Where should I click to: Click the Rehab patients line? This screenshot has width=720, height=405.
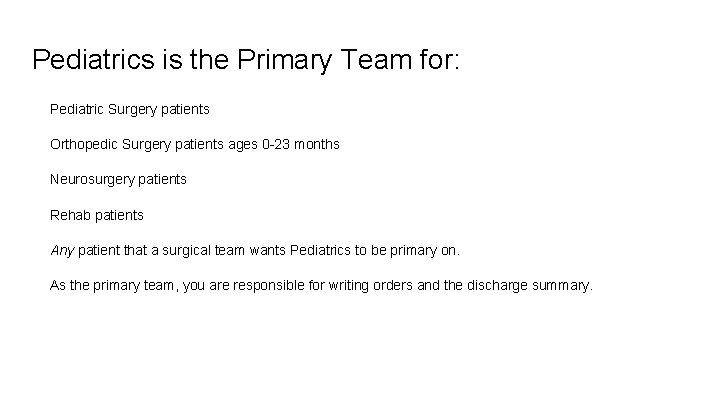point(97,215)
